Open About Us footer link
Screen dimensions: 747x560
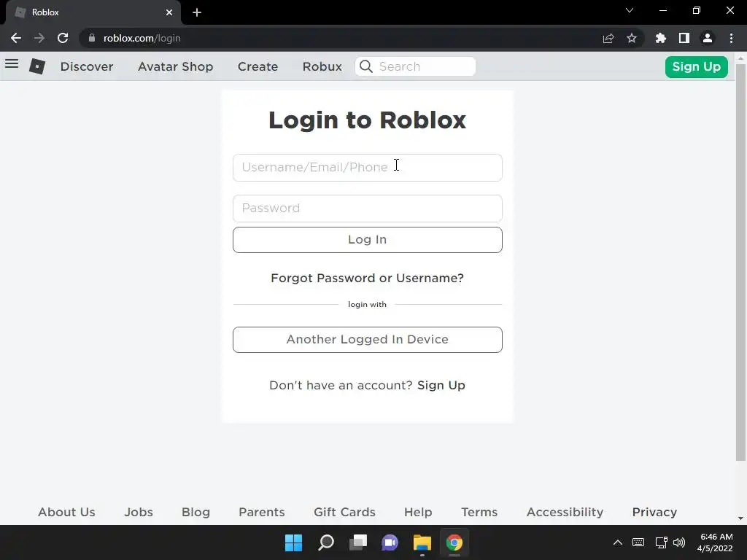point(66,512)
